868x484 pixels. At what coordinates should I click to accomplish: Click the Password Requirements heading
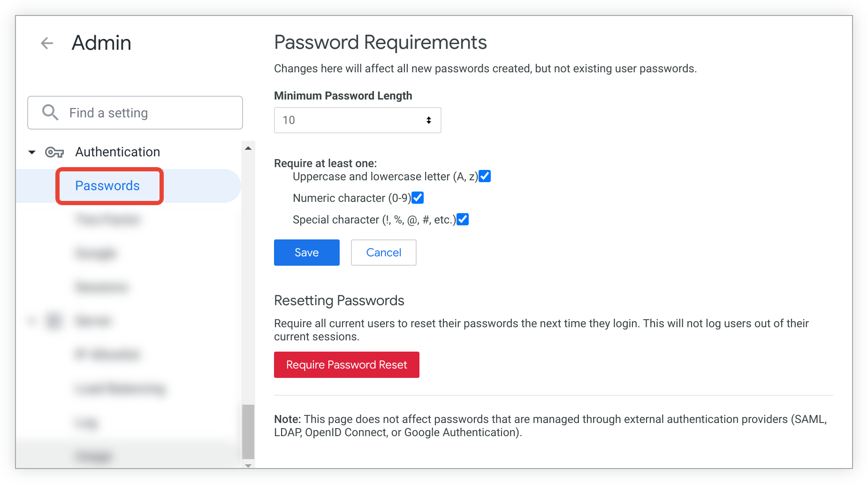click(x=380, y=42)
